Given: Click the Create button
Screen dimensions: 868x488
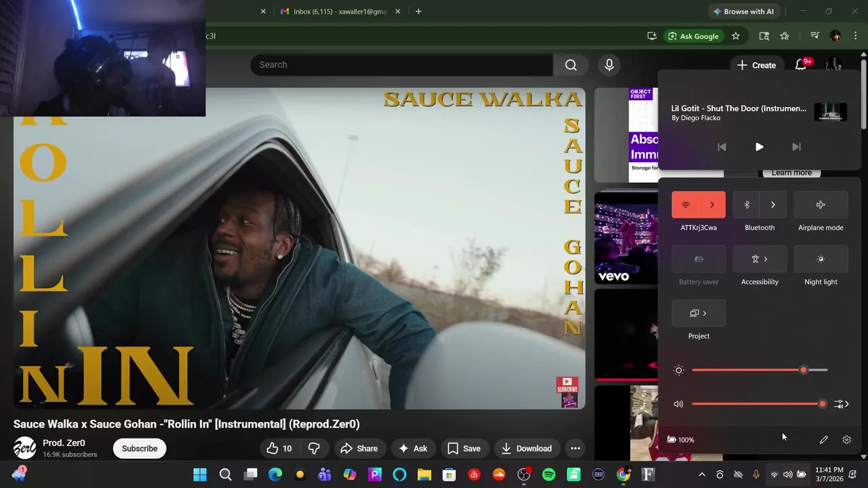Looking at the screenshot, I should tap(756, 65).
